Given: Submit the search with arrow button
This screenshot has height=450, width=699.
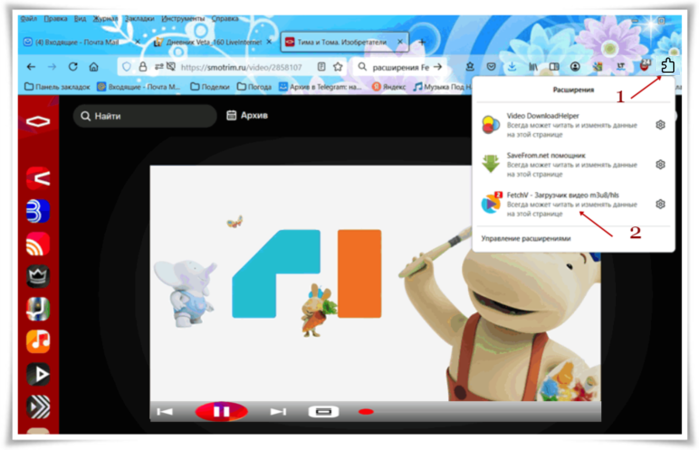Looking at the screenshot, I should [x=438, y=67].
